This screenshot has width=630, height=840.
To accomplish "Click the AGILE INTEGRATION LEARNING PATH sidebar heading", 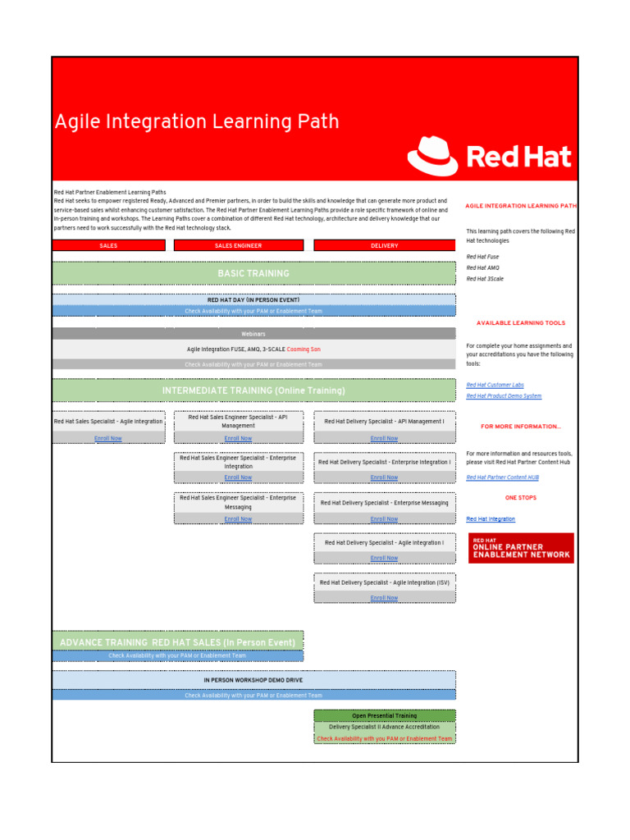I will (521, 206).
